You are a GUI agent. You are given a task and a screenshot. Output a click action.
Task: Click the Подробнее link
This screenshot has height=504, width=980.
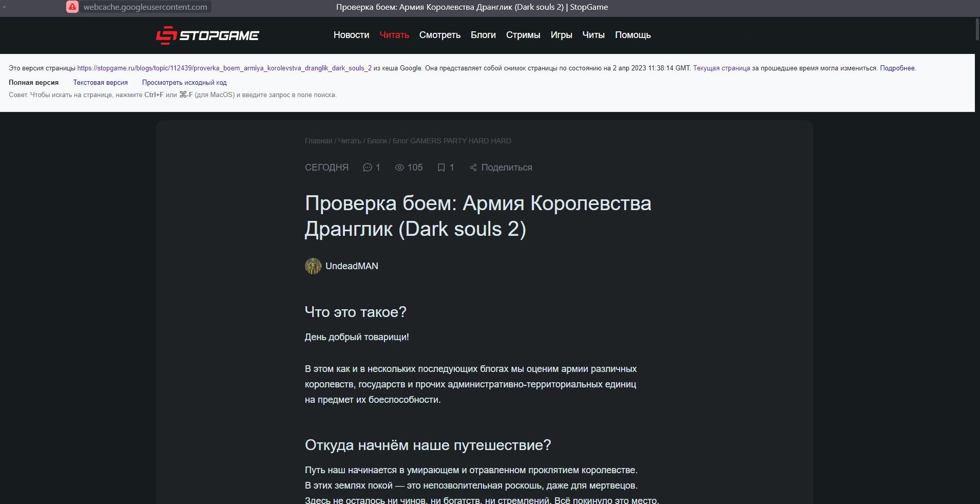click(897, 68)
